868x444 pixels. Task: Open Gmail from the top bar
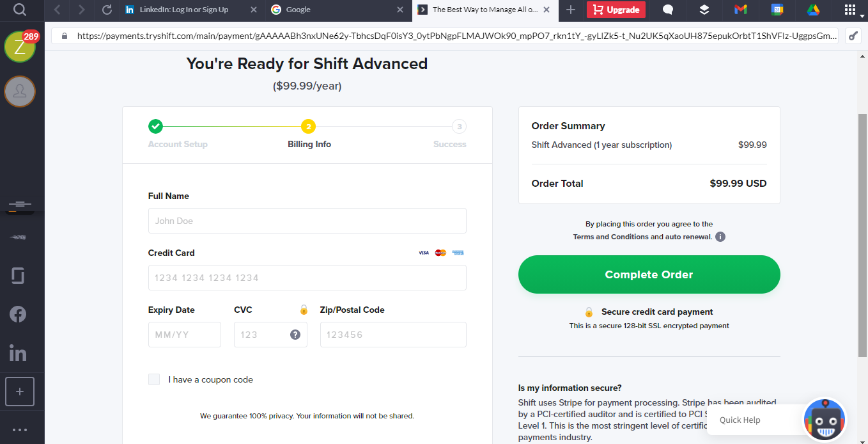pyautogui.click(x=741, y=10)
